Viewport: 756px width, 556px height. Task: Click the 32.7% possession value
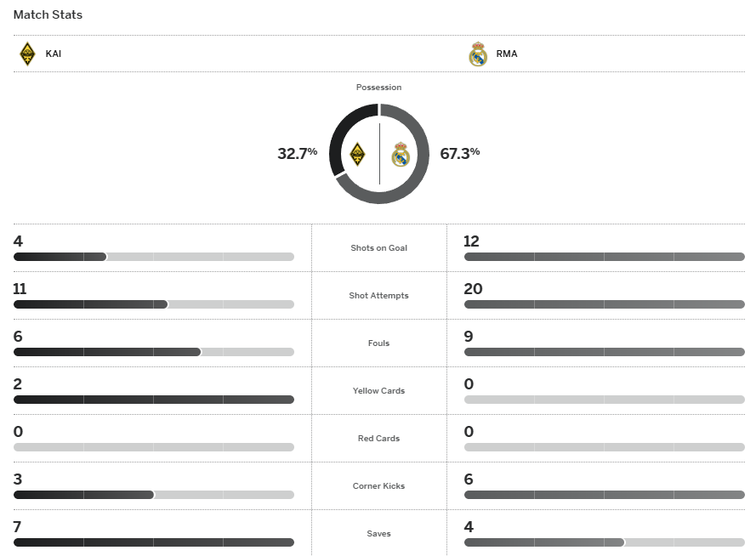pos(297,154)
